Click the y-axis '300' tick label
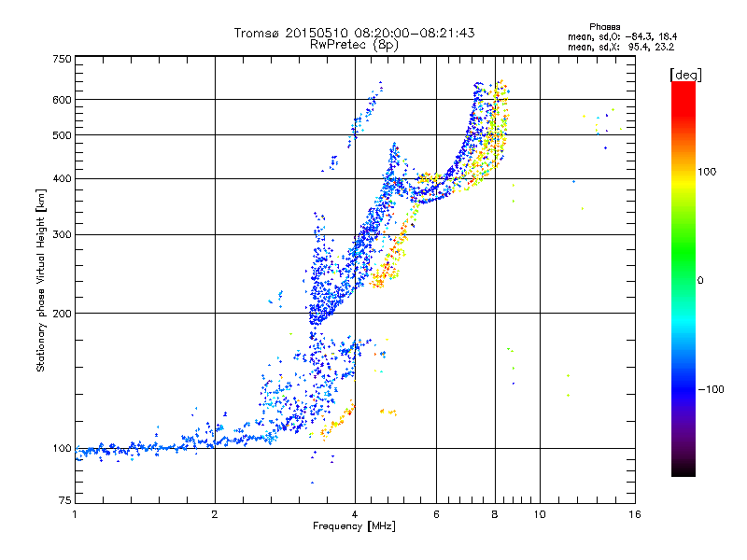 (62, 235)
